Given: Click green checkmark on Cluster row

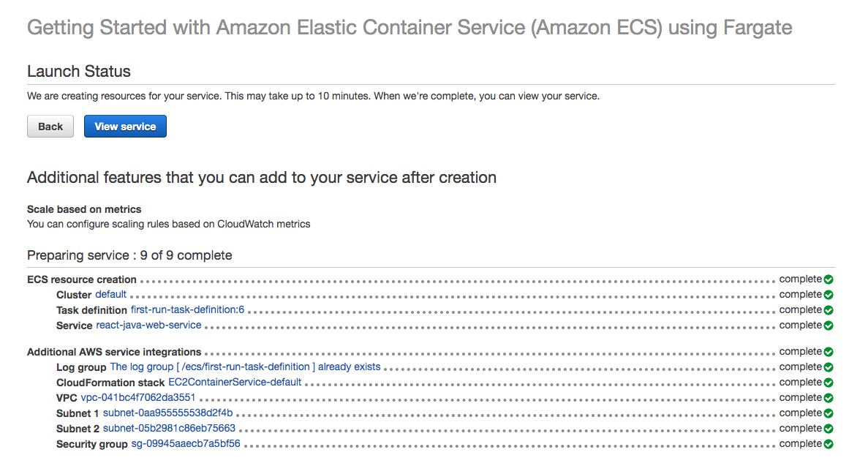Looking at the screenshot, I should pos(829,295).
